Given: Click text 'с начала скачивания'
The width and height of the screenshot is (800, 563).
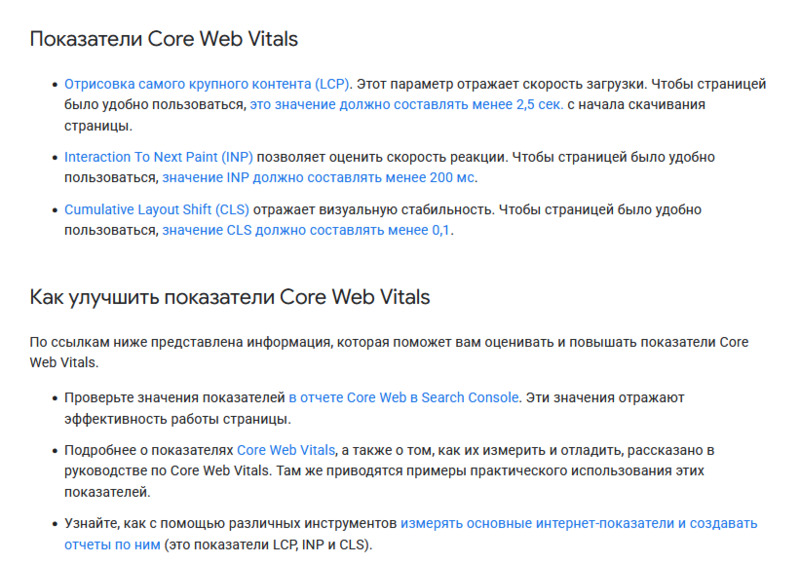Looking at the screenshot, I should point(636,105).
